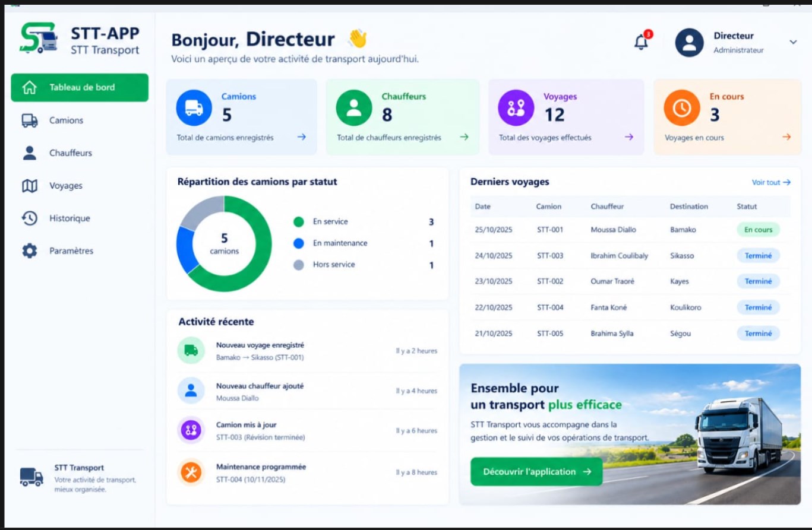Click the orange clock icon in En cours card

682,107
